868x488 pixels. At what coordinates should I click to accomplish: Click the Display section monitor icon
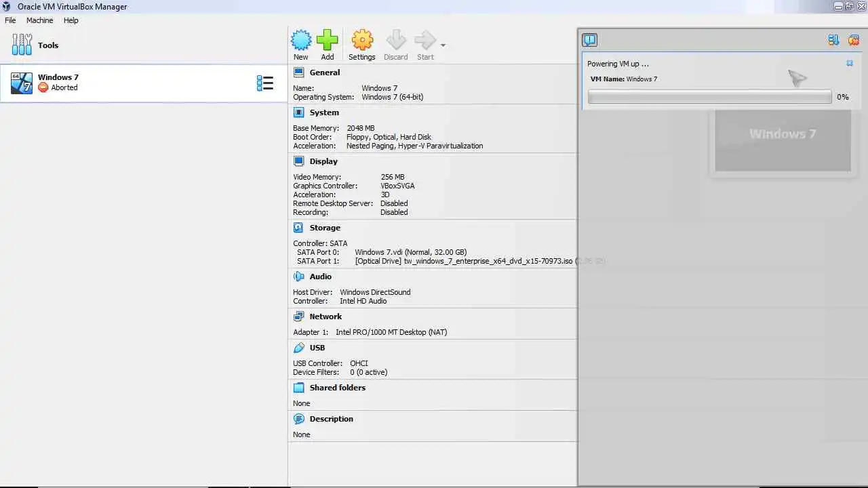(x=299, y=161)
